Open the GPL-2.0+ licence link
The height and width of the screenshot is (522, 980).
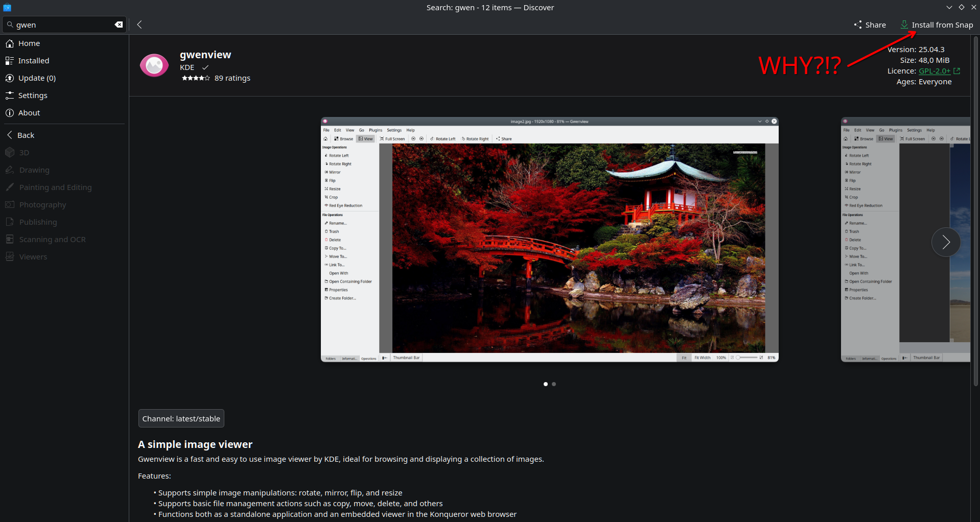click(934, 71)
